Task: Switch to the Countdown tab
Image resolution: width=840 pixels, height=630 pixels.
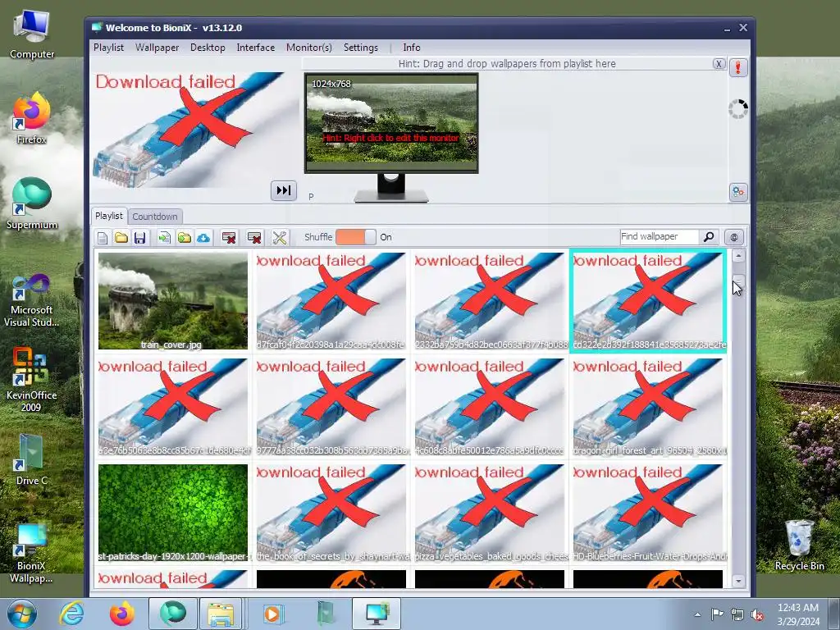Action: pos(155,217)
